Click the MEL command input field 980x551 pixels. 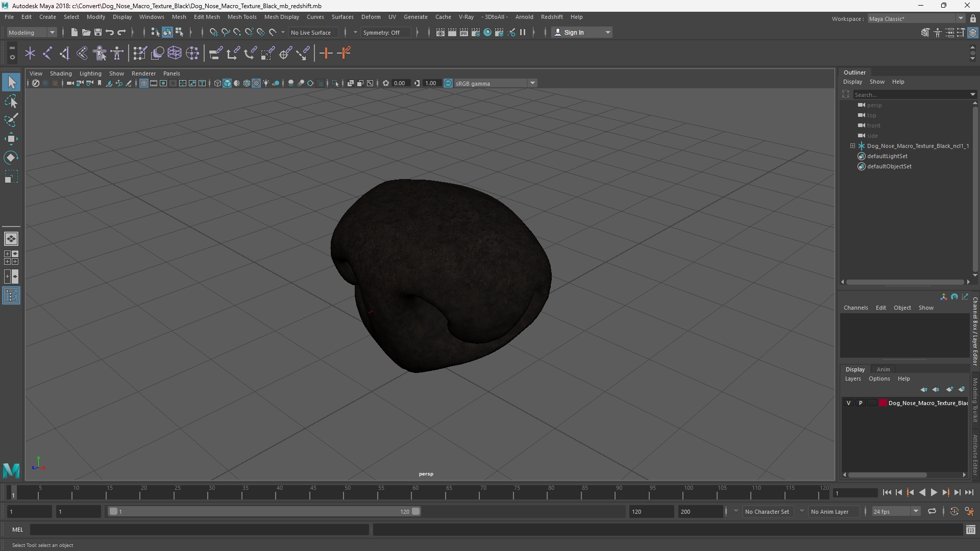click(199, 530)
